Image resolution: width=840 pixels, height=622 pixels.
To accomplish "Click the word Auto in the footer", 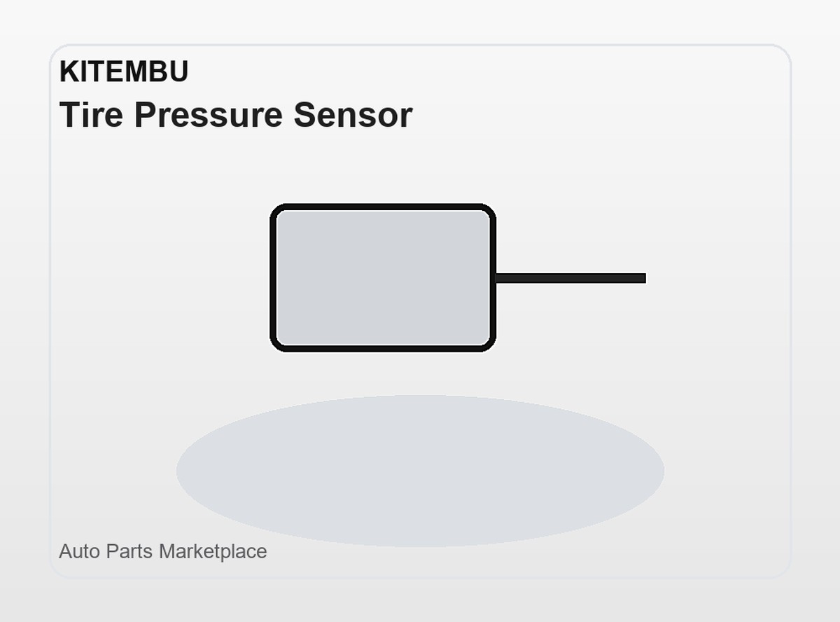I will [x=80, y=551].
